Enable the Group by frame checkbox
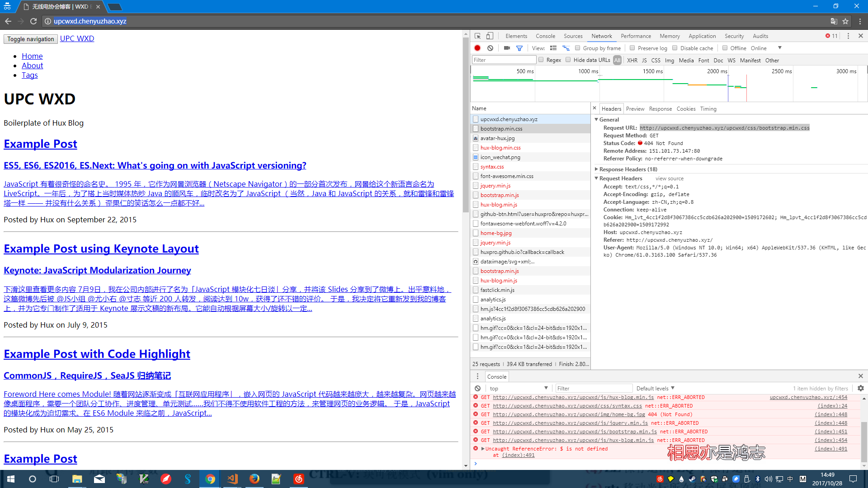Screen dimensions: 868x488 [x=577, y=48]
